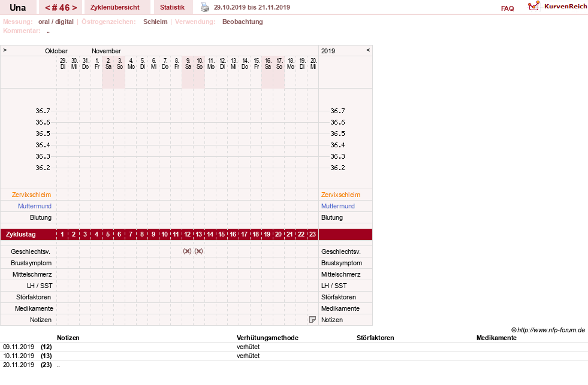Click the intercourse mark on cycle day 12
588x385 pixels.
click(187, 251)
